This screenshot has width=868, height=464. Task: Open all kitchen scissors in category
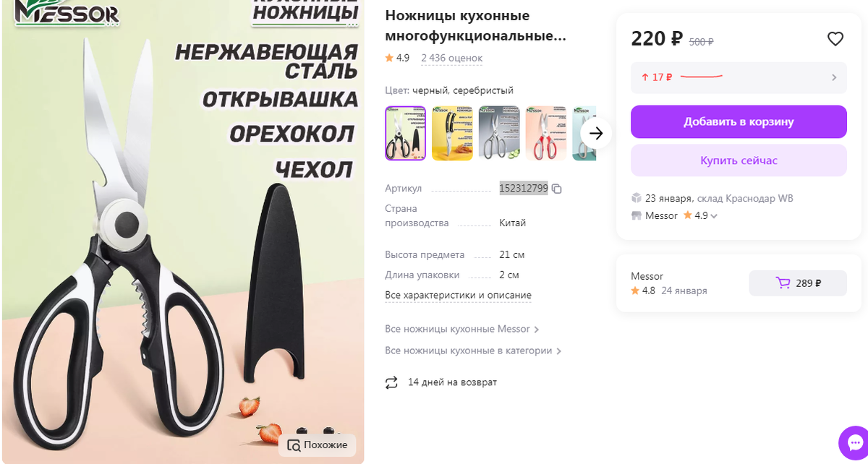tap(473, 351)
